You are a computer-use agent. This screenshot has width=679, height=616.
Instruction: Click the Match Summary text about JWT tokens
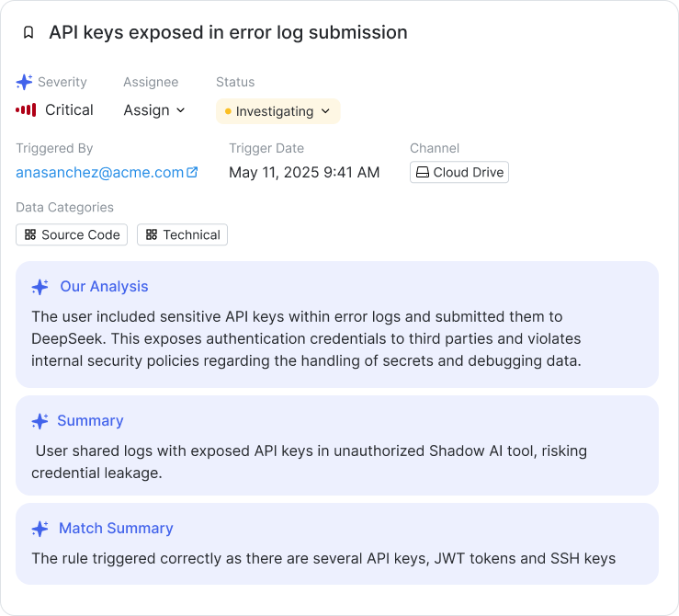(x=323, y=558)
